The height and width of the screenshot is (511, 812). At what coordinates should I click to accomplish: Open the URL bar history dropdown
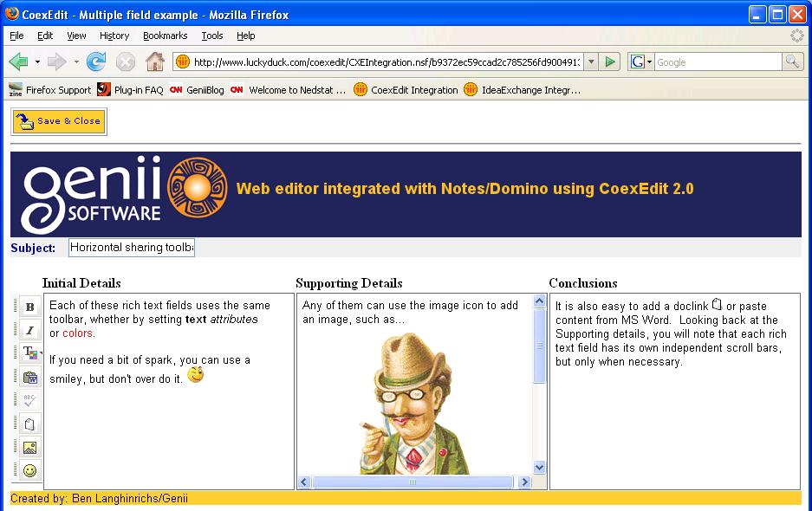click(x=591, y=61)
